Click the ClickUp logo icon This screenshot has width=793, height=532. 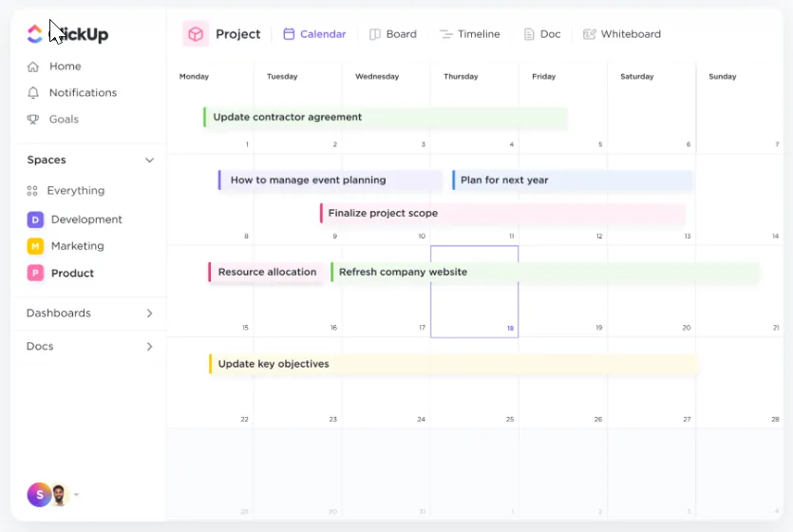(34, 34)
